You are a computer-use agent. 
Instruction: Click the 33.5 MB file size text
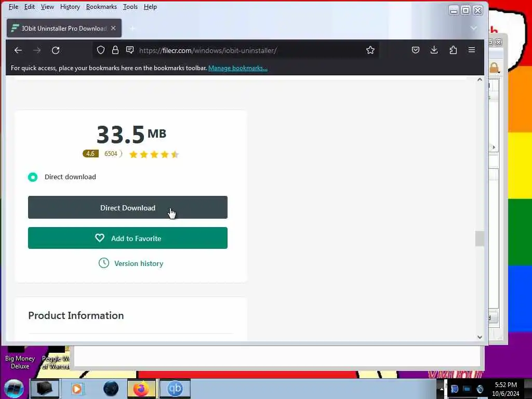point(131,135)
